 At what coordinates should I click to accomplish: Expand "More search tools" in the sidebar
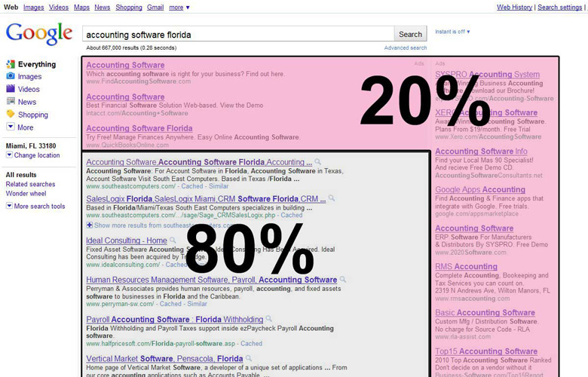pos(35,206)
